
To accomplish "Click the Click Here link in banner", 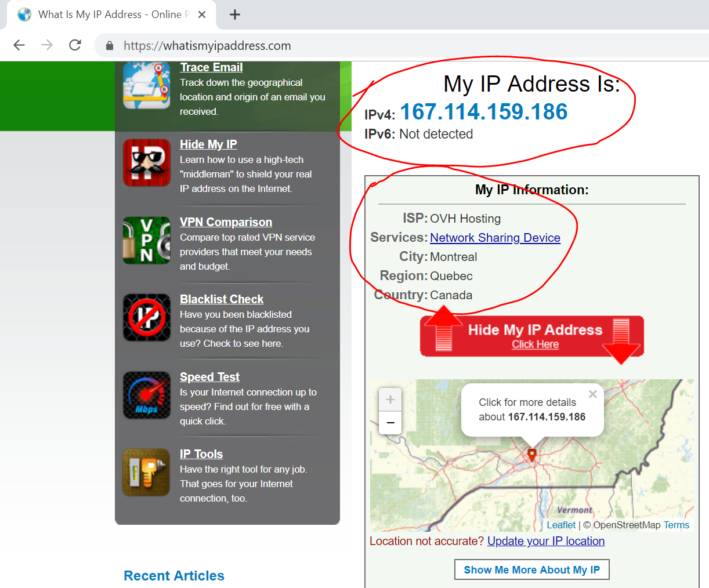I will (x=535, y=344).
